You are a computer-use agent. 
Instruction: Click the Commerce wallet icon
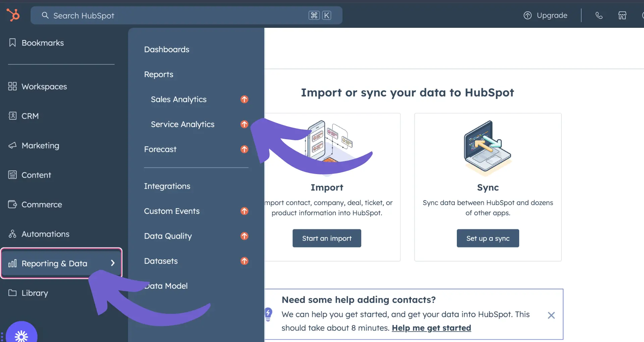pos(12,205)
